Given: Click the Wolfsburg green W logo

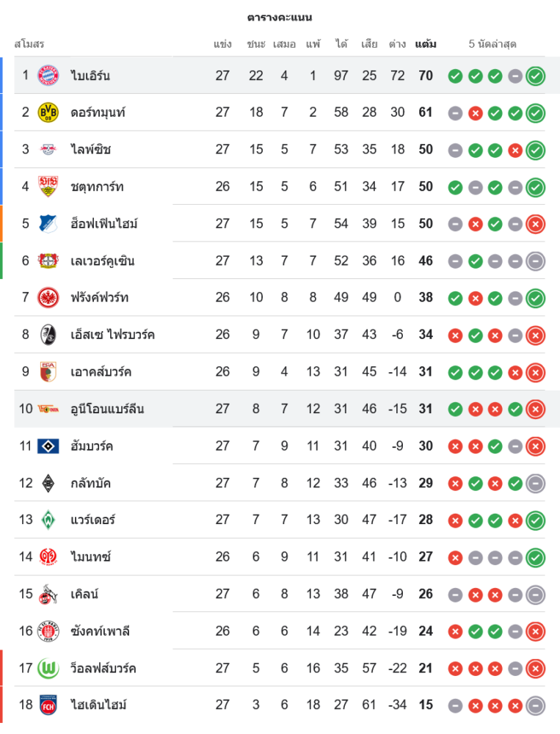Looking at the screenshot, I should [x=48, y=668].
